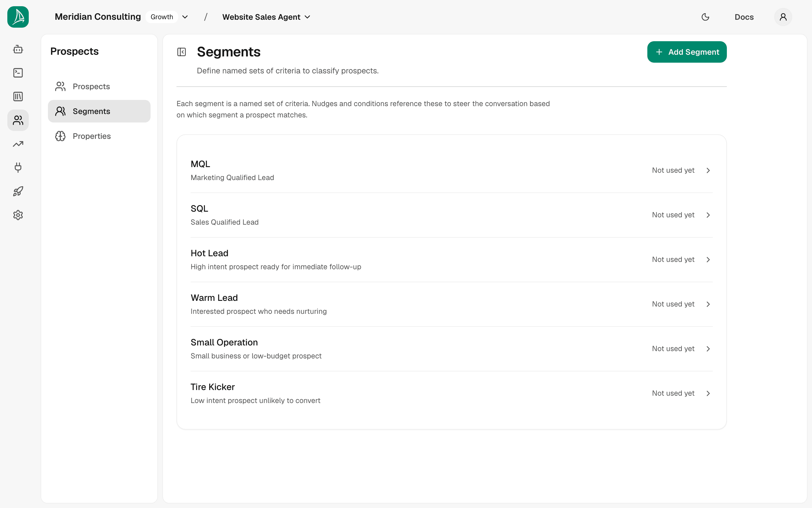The height and width of the screenshot is (508, 812).
Task: Click the Tire Kicker segment title
Action: (x=213, y=387)
